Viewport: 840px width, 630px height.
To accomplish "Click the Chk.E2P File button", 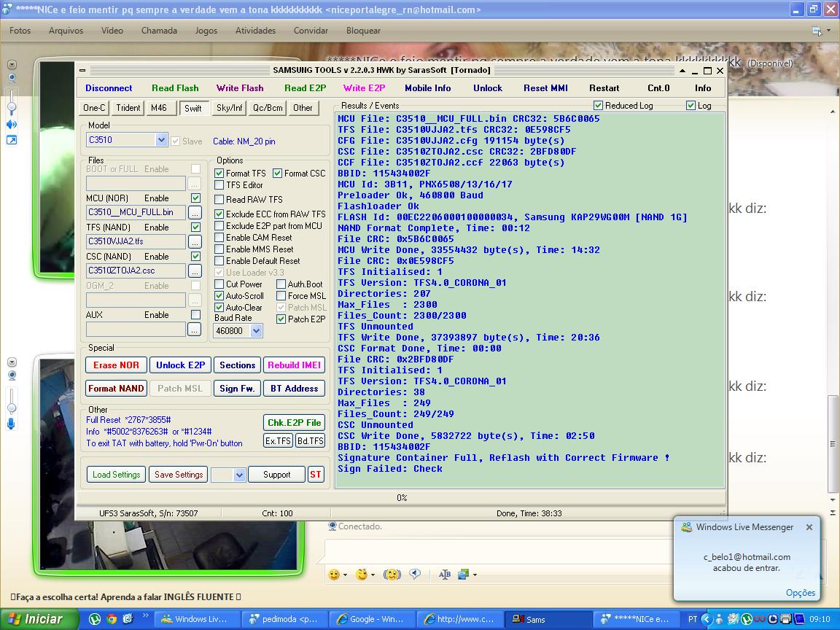I will pyautogui.click(x=294, y=423).
